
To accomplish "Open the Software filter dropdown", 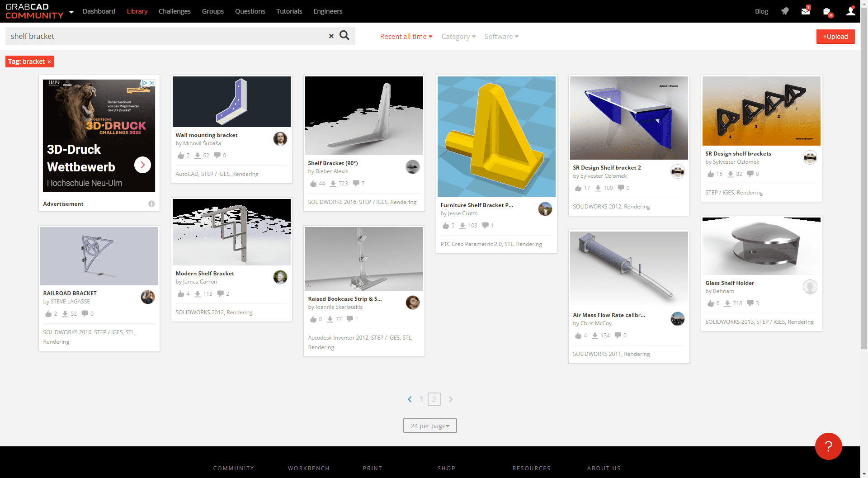I will point(501,37).
